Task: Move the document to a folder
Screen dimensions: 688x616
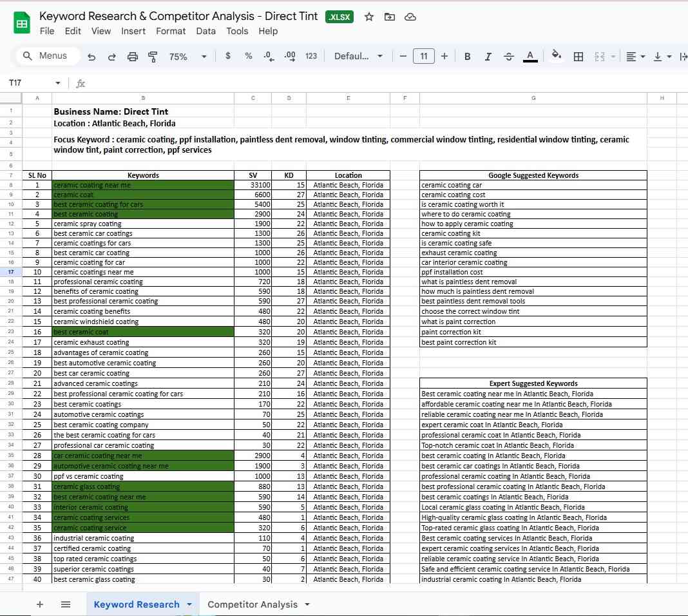Action: [390, 17]
